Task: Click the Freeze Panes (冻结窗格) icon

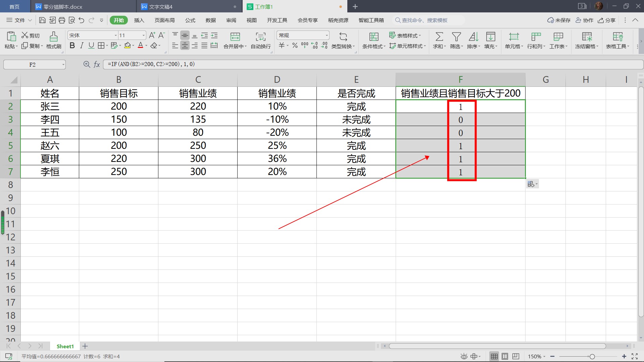Action: tap(587, 37)
